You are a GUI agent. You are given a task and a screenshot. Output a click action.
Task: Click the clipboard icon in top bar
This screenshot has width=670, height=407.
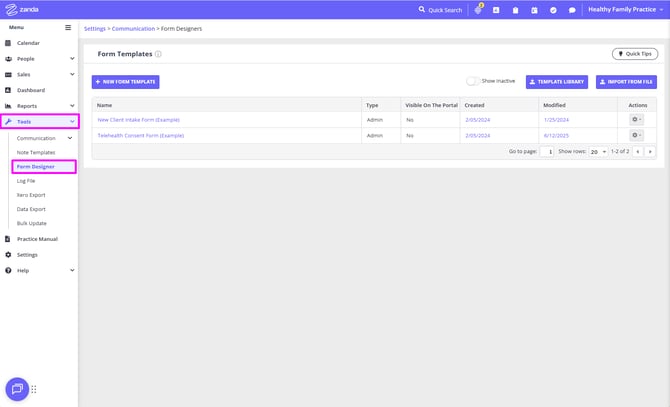click(515, 10)
